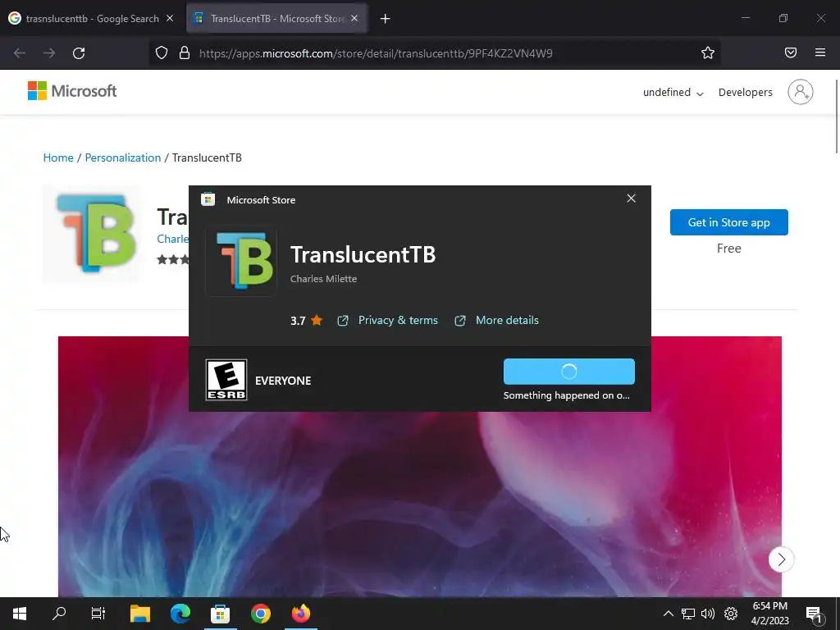Image resolution: width=840 pixels, height=630 pixels.
Task: Open the Save to Pocket icon
Action: pos(790,52)
